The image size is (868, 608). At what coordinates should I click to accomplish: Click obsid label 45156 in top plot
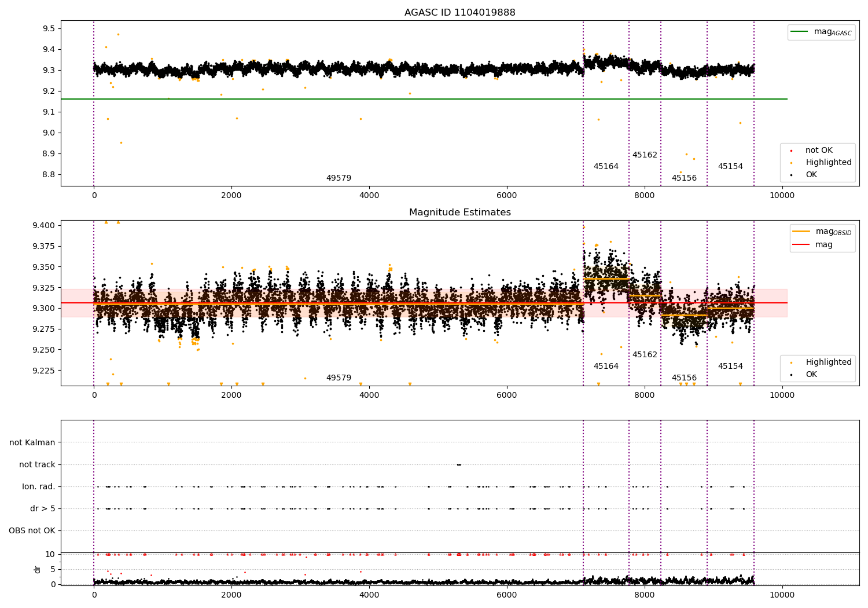(684, 178)
